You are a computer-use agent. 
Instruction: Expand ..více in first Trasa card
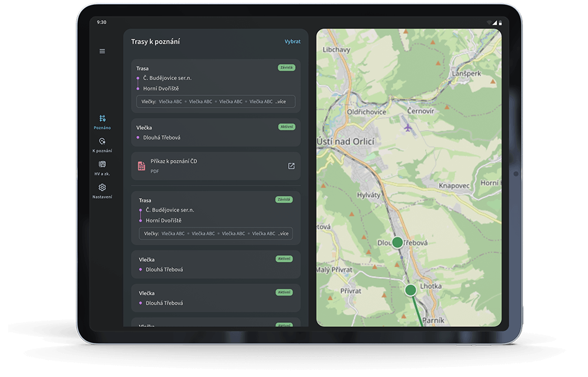click(x=280, y=102)
